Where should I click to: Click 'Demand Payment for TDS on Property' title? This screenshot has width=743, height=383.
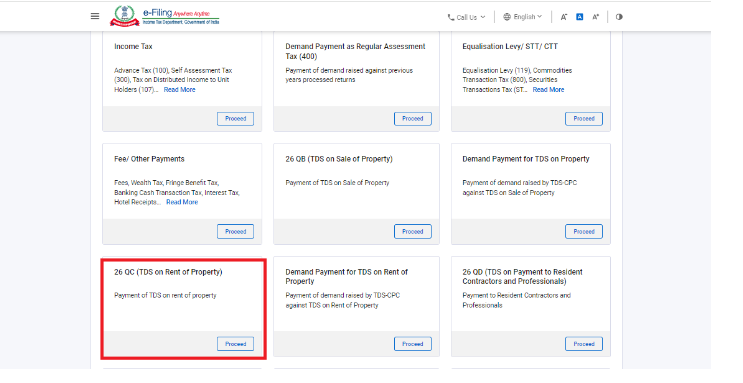(526, 159)
